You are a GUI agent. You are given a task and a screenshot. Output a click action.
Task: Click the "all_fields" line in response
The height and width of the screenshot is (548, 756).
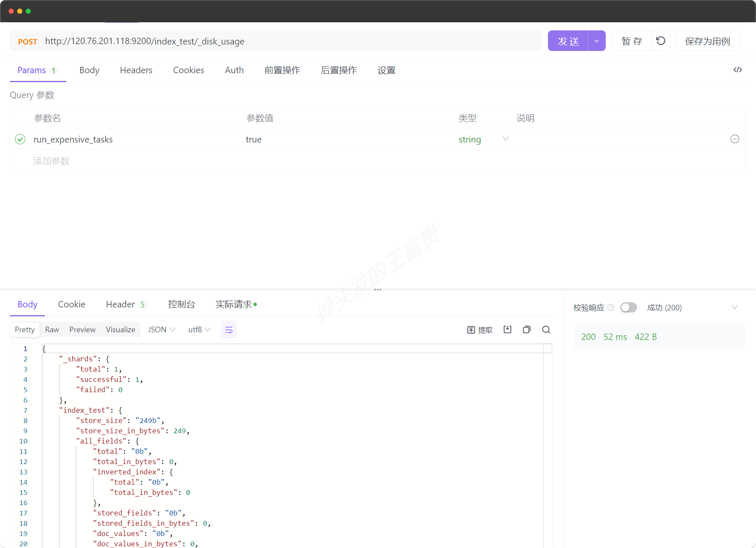[107, 441]
